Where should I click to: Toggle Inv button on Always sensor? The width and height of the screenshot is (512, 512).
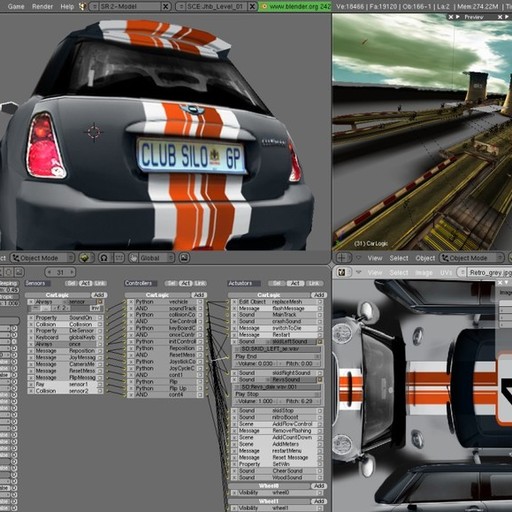[96, 308]
